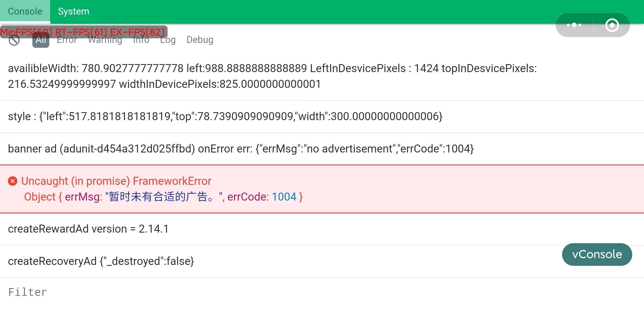The width and height of the screenshot is (644, 309).
Task: Switch to the Console tab
Action: (25, 11)
